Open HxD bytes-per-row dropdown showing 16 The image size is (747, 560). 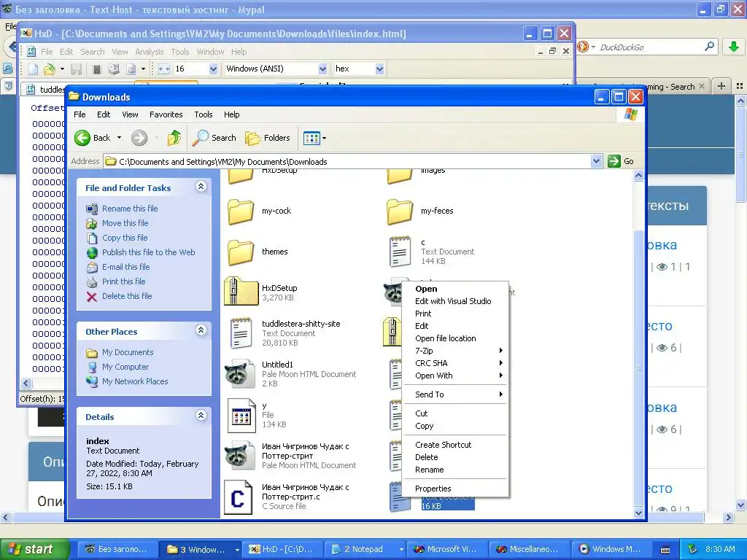(x=213, y=69)
